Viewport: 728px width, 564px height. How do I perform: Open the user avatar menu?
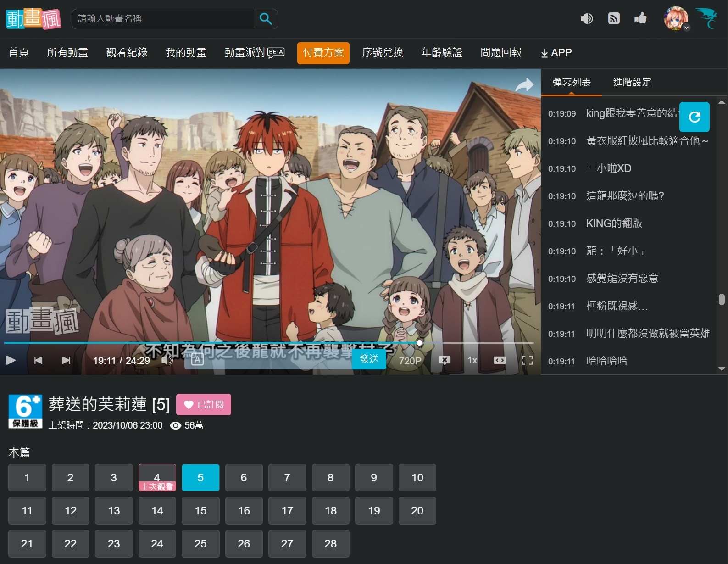676,19
